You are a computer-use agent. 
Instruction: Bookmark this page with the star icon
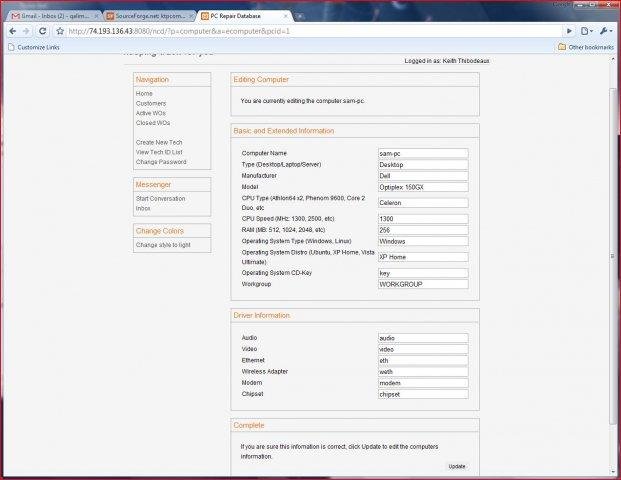(x=60, y=31)
